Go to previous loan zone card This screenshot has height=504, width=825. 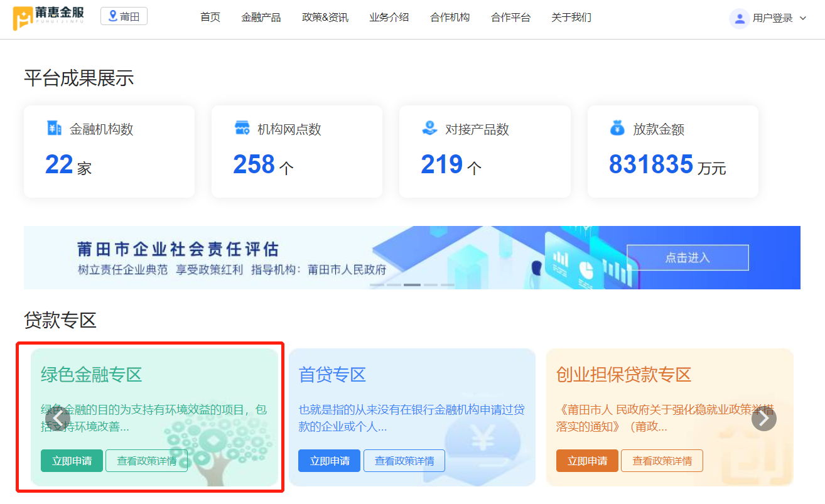[58, 419]
